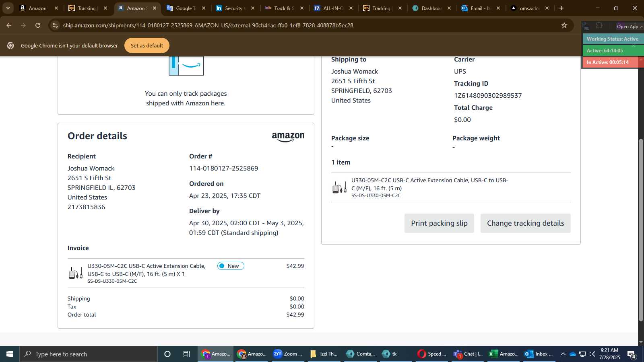Switch to the LinkedIn Security tab
The height and width of the screenshot is (362, 644).
(x=235, y=8)
